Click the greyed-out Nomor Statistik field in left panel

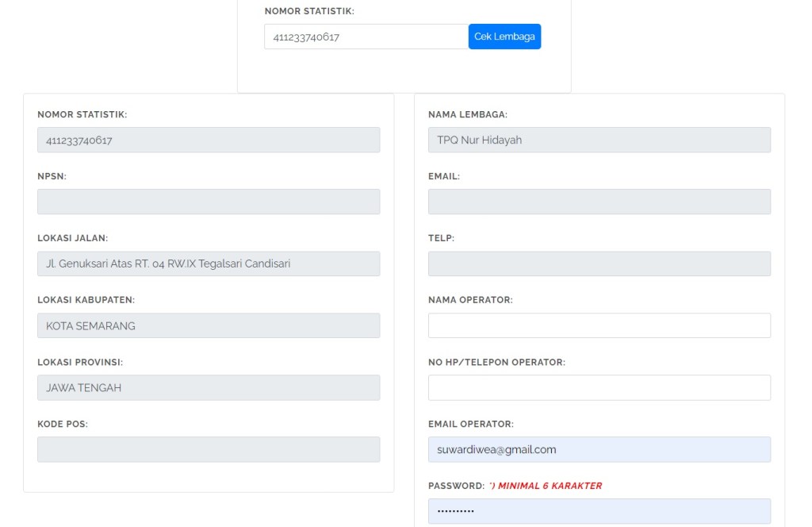(x=208, y=140)
